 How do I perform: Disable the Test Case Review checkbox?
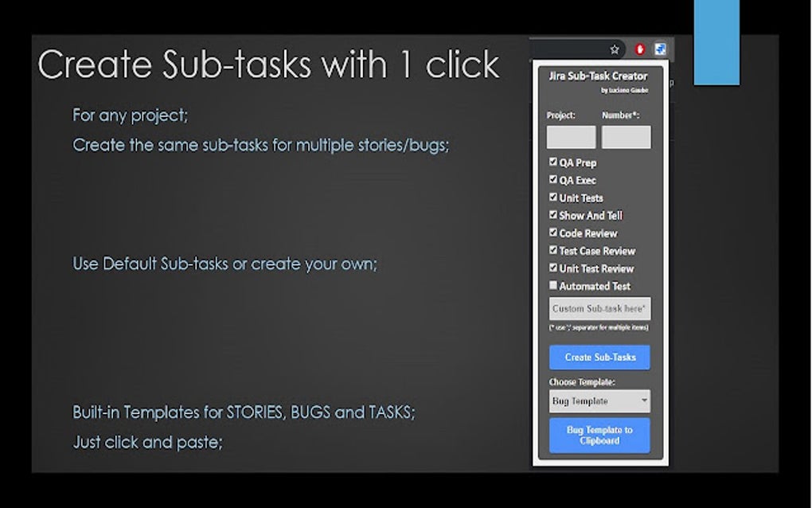[553, 250]
